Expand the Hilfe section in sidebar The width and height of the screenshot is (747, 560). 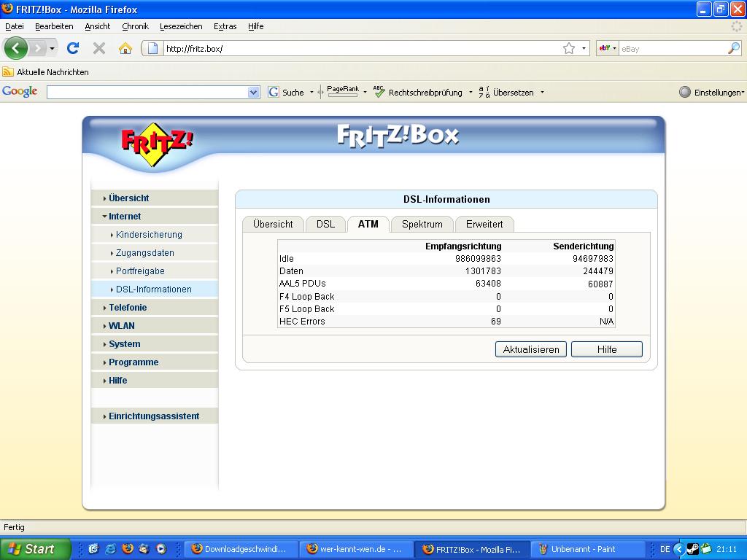[x=155, y=381]
